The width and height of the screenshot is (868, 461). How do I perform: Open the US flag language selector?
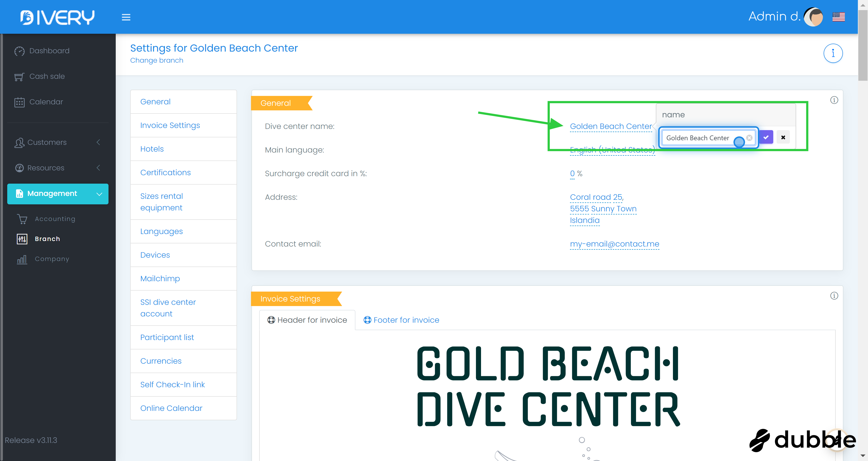click(x=838, y=16)
